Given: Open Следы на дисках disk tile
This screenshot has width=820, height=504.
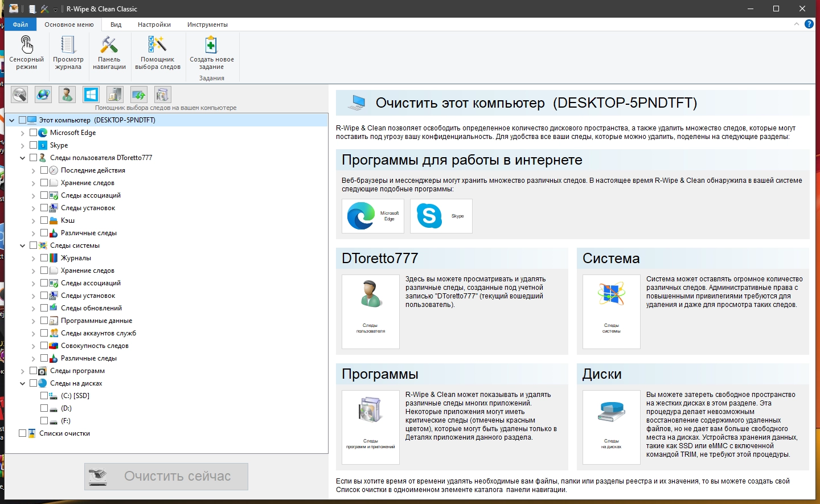Looking at the screenshot, I should point(612,427).
